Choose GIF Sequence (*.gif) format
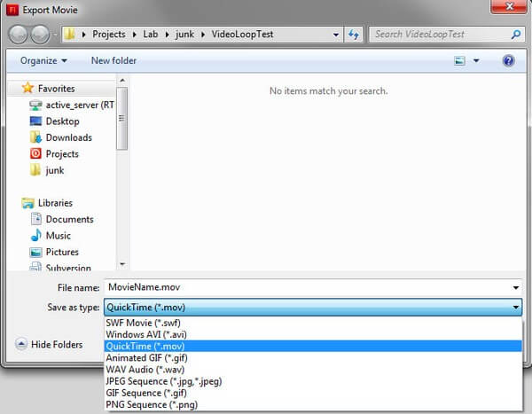532x414 pixels. point(313,393)
